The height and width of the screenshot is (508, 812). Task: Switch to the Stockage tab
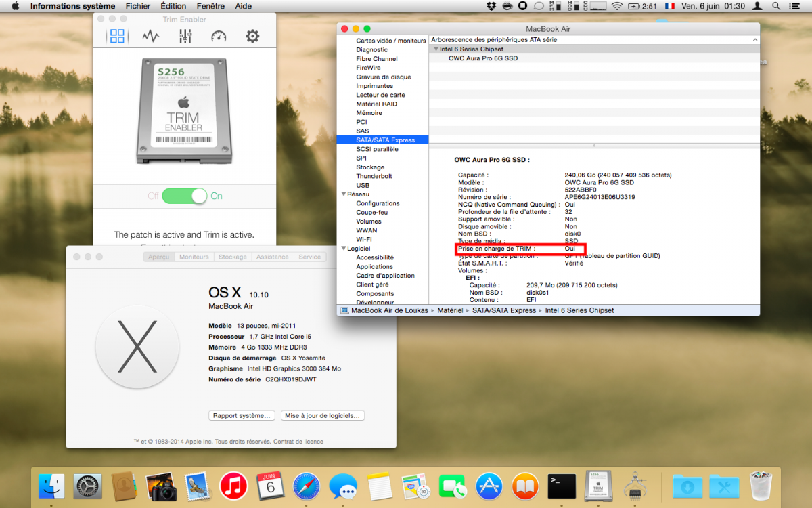(x=233, y=257)
